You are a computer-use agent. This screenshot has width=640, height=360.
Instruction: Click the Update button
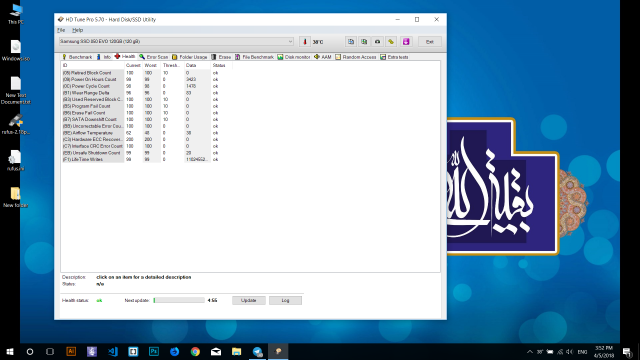249,300
